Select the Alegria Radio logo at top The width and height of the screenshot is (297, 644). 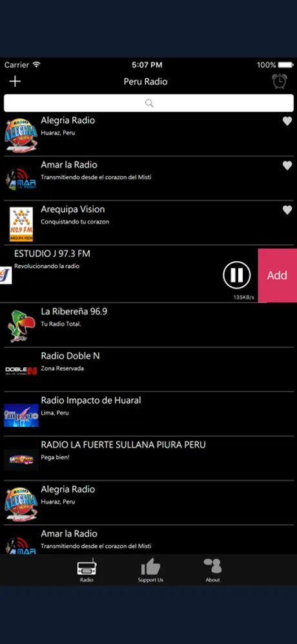click(21, 136)
